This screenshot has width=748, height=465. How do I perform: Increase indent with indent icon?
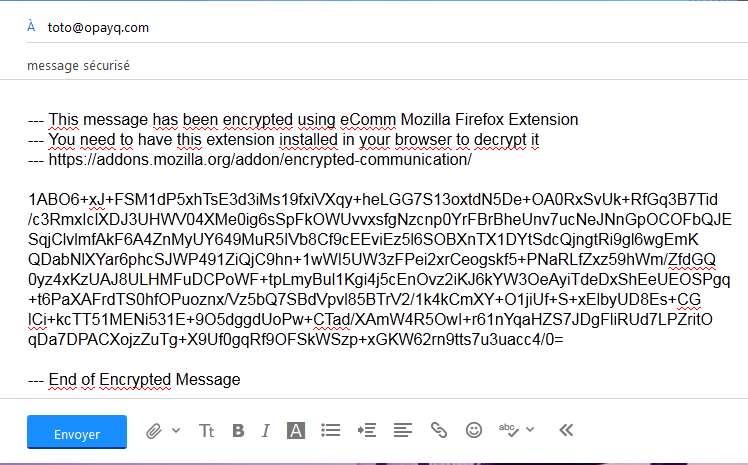click(x=367, y=431)
